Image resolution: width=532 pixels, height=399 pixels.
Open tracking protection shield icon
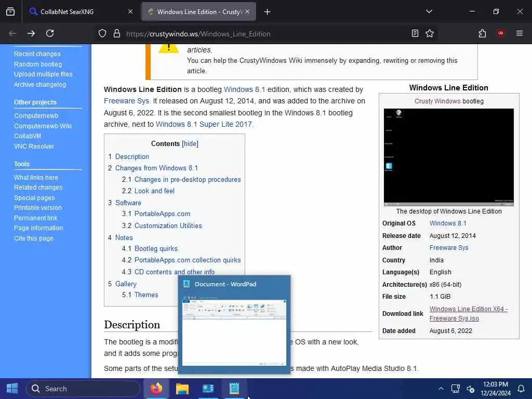pyautogui.click(x=102, y=34)
